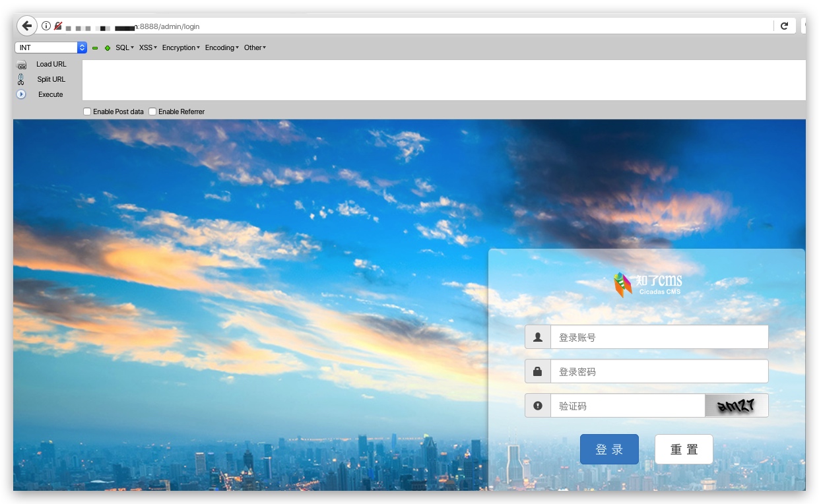
Task: Refresh the captcha image
Action: tap(737, 406)
